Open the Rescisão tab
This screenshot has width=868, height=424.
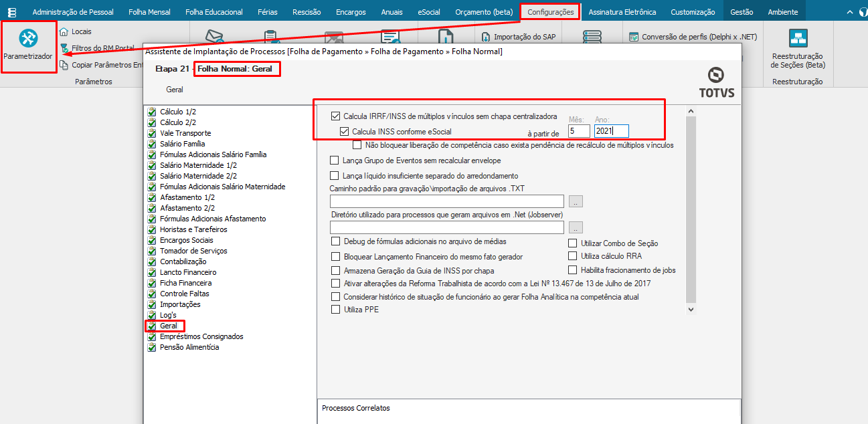(307, 12)
